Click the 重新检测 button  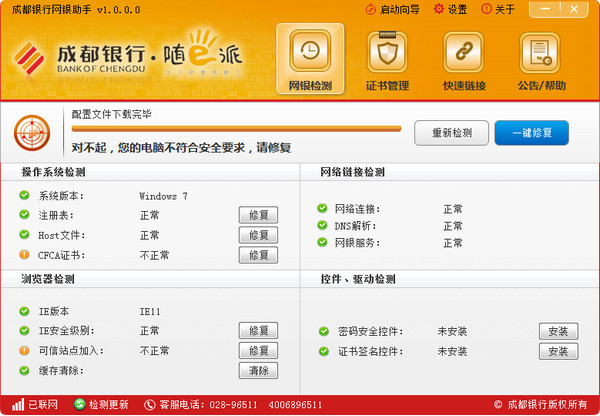click(x=451, y=133)
